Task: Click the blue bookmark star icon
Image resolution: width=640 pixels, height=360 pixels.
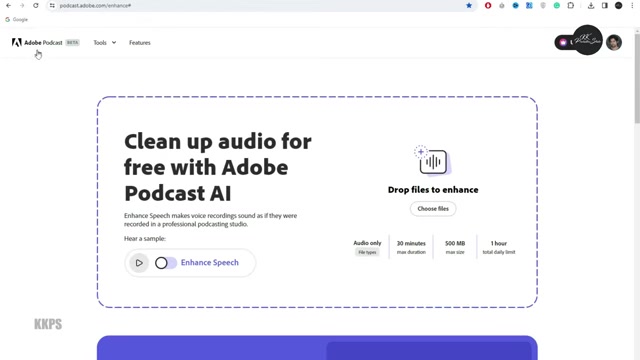Action: (x=469, y=6)
